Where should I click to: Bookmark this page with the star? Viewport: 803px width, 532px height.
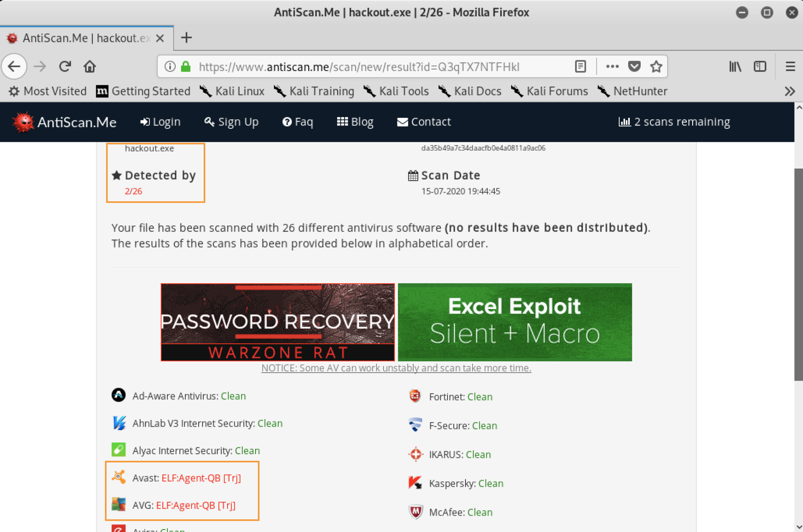point(656,66)
